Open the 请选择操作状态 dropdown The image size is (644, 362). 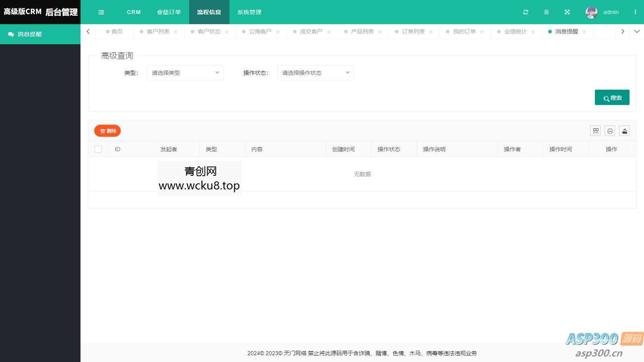coord(315,73)
